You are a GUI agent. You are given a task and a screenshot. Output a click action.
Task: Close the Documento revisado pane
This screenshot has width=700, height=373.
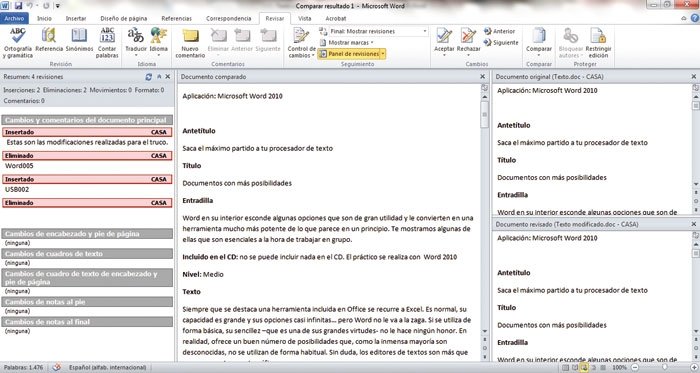click(x=694, y=224)
